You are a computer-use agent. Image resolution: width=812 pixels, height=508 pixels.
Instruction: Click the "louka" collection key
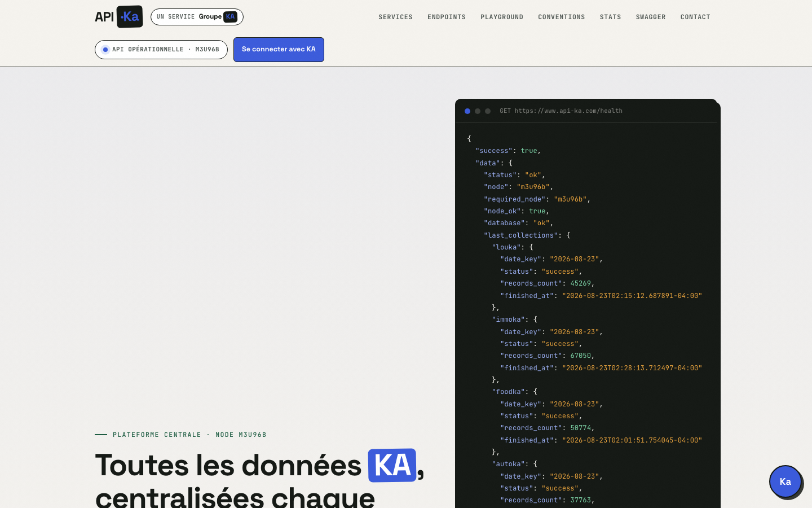508,247
